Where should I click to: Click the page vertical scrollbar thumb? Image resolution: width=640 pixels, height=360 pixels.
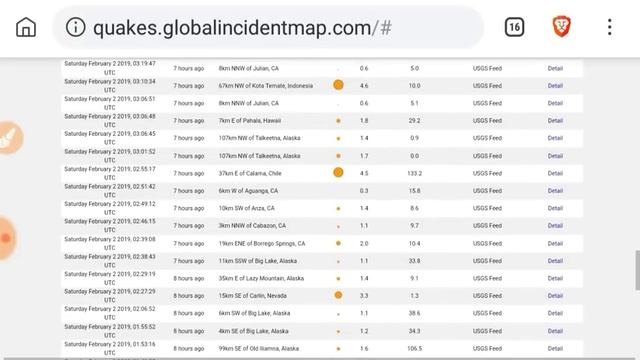click(638, 271)
